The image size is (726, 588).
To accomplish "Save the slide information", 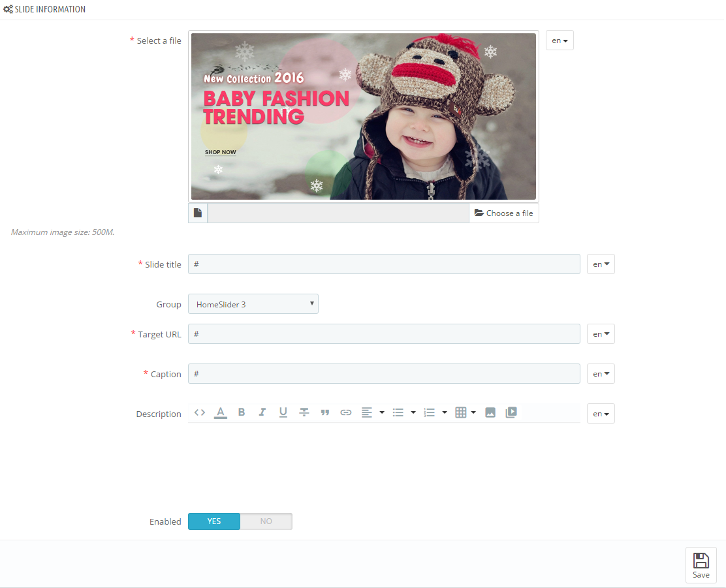I will 701,565.
